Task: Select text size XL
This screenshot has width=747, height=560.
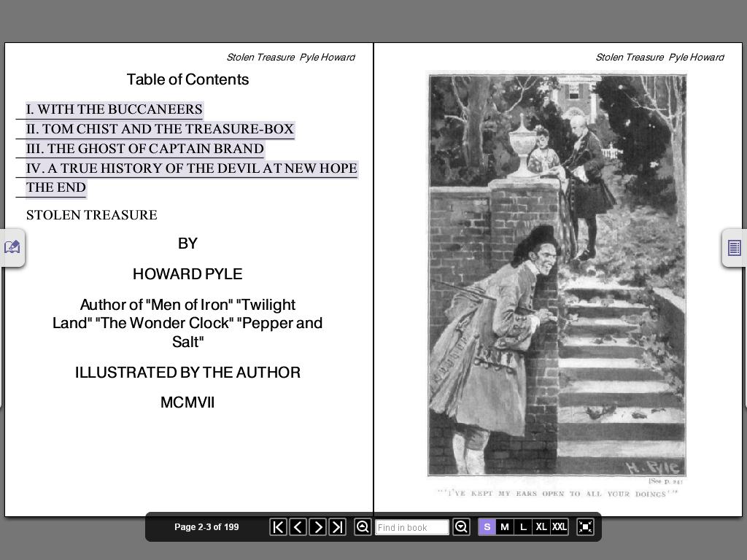Action: point(541,527)
